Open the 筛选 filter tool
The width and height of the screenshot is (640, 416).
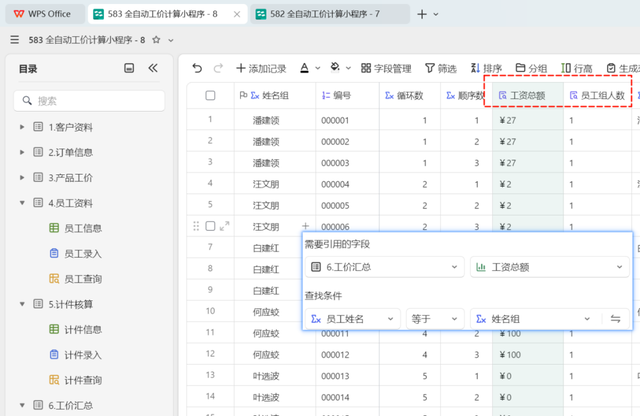[441, 69]
